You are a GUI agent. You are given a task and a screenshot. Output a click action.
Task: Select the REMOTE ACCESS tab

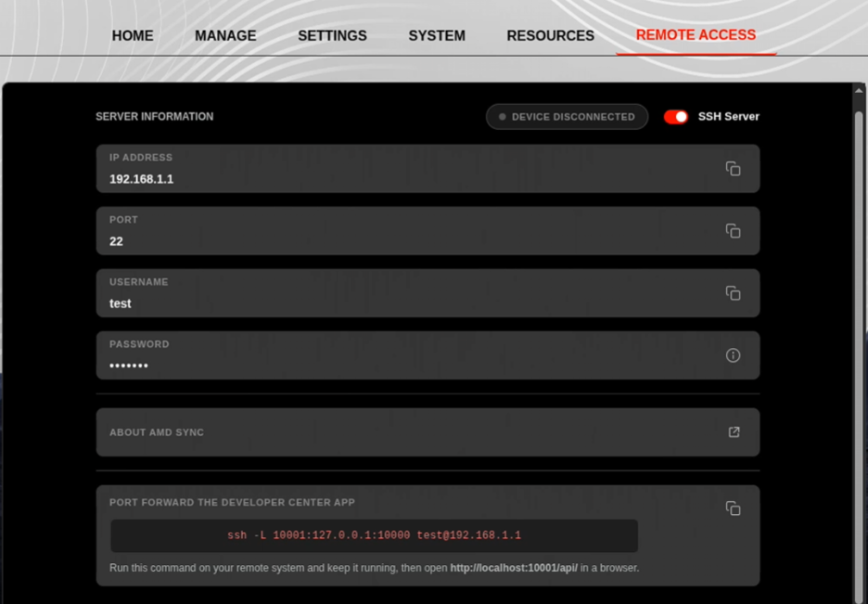point(696,35)
